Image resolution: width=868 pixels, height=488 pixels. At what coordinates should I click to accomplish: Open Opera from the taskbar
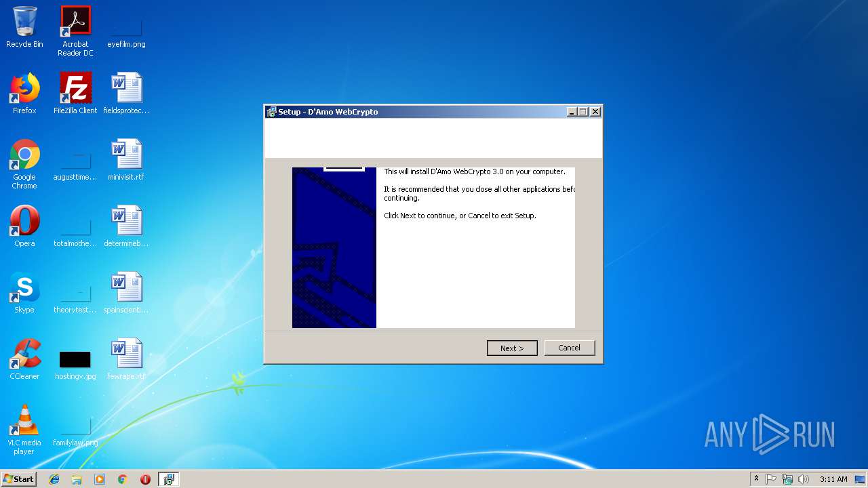click(x=145, y=479)
